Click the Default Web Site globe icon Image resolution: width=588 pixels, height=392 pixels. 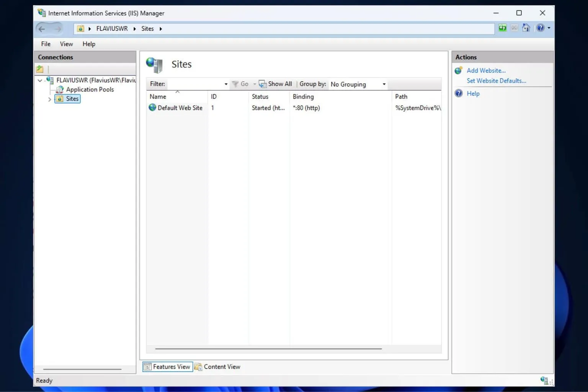click(x=152, y=108)
